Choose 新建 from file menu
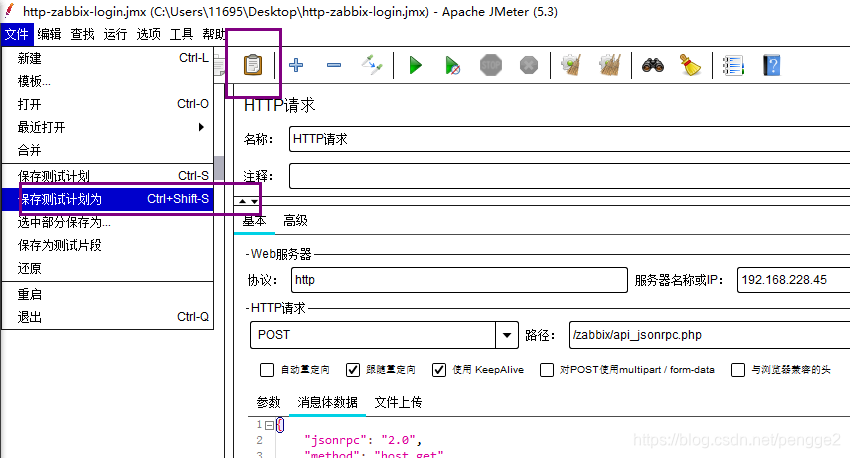Viewport: 850px width, 458px height. tap(107, 58)
